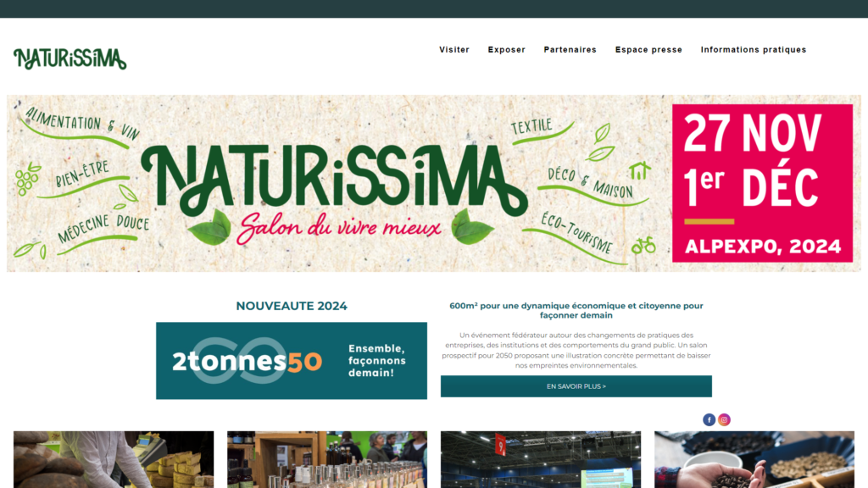Image resolution: width=868 pixels, height=488 pixels.
Task: Open the coffee beans photo
Action: (x=754, y=459)
